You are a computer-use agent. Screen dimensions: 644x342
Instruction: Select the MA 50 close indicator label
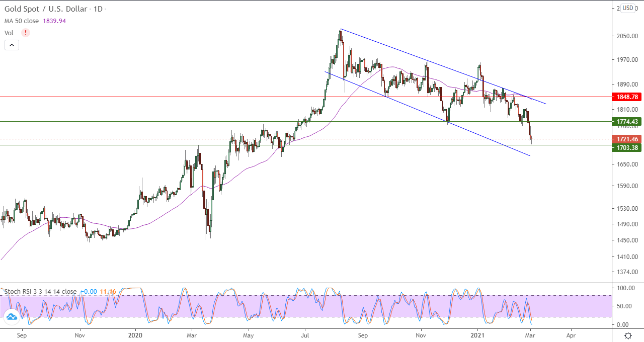click(x=23, y=21)
